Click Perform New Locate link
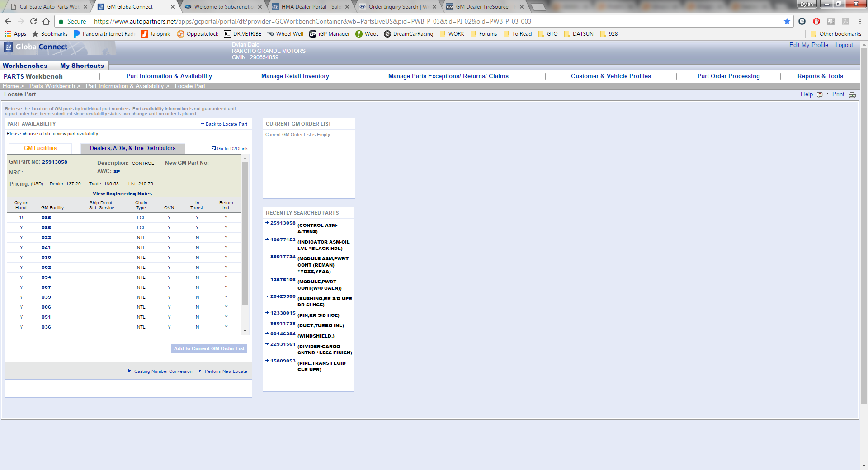The height and width of the screenshot is (470, 868). click(226, 371)
